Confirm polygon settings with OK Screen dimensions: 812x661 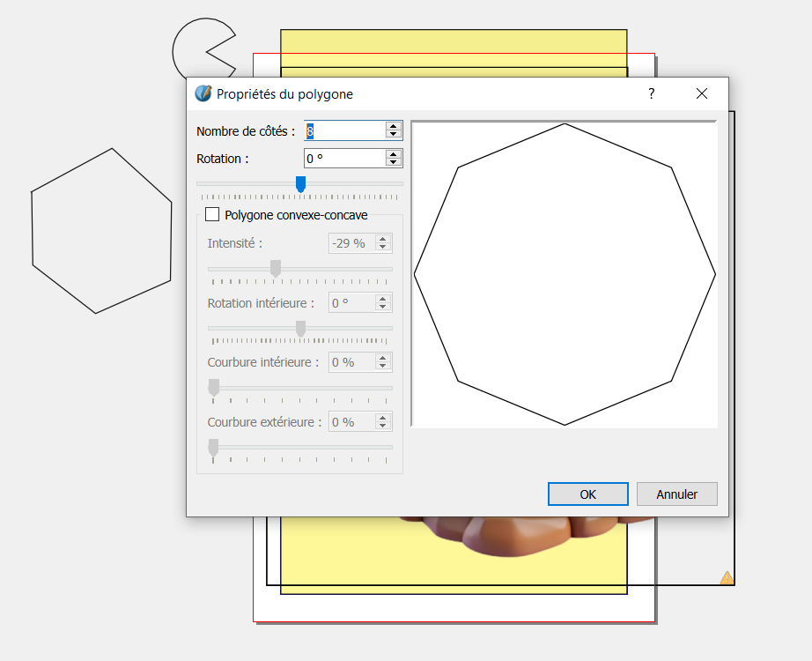pos(587,494)
